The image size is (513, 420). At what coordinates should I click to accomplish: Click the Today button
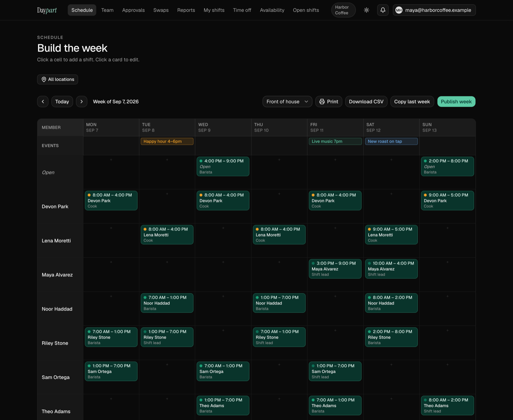62,102
